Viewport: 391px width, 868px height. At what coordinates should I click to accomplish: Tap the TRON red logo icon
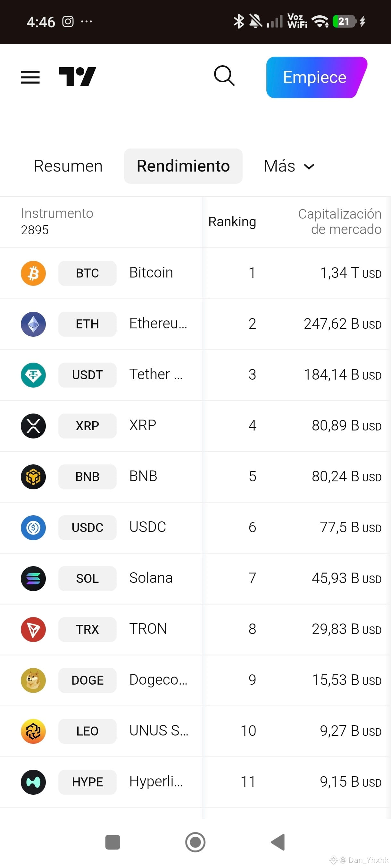(x=33, y=630)
